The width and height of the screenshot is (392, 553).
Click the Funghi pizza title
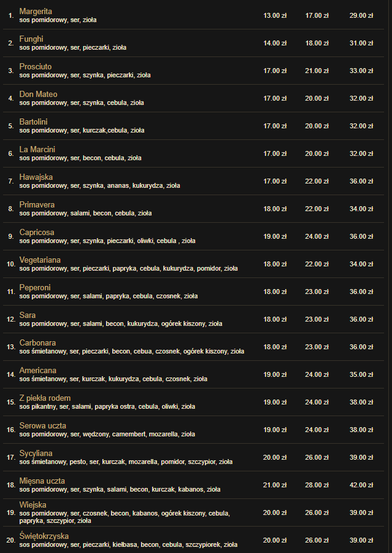click(31, 39)
